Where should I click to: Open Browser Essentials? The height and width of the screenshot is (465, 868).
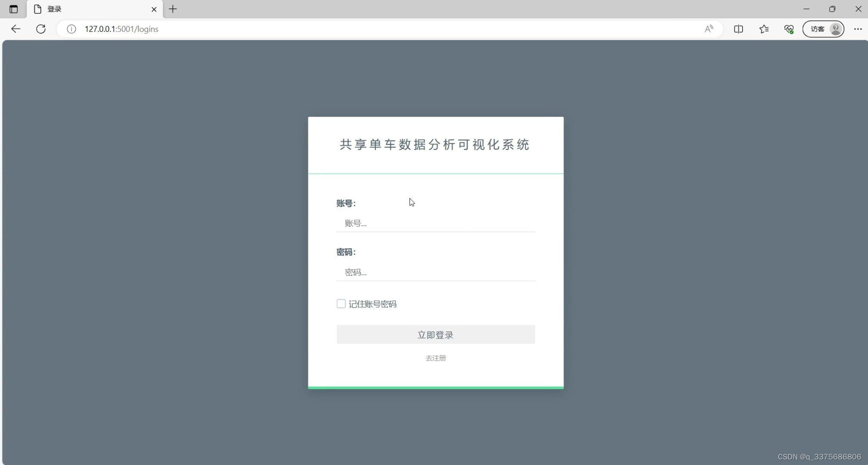click(x=789, y=29)
